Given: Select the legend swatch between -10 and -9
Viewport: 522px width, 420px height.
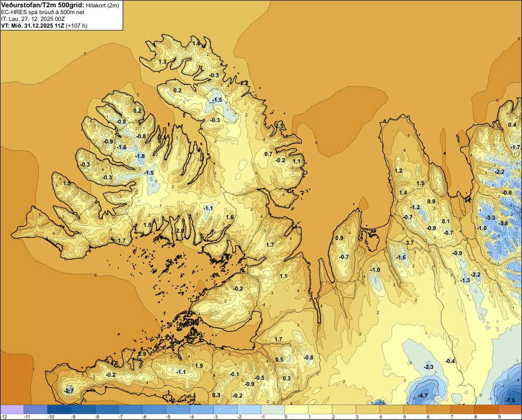Looking at the screenshot, I should pyautogui.click(x=60, y=410).
